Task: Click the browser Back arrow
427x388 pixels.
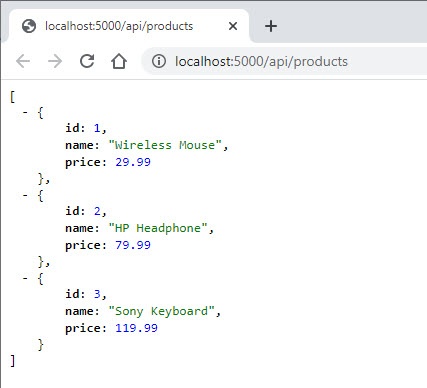Action: [x=23, y=61]
